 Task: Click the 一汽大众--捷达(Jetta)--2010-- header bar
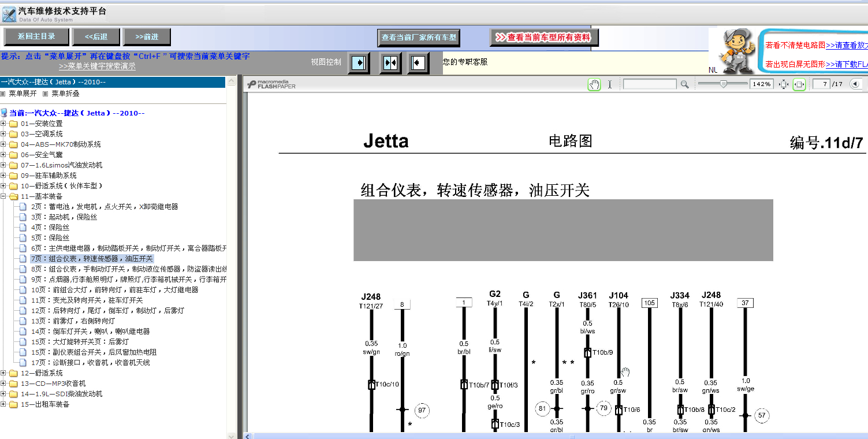pos(113,82)
